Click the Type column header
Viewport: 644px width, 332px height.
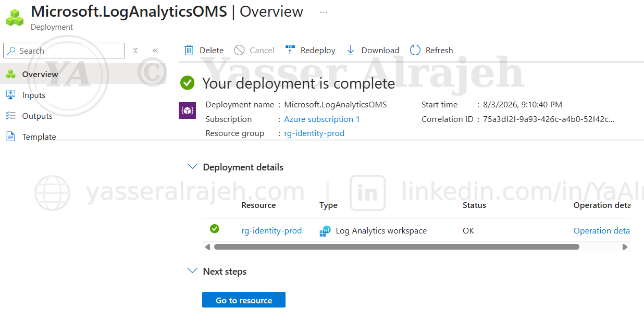pyautogui.click(x=328, y=205)
